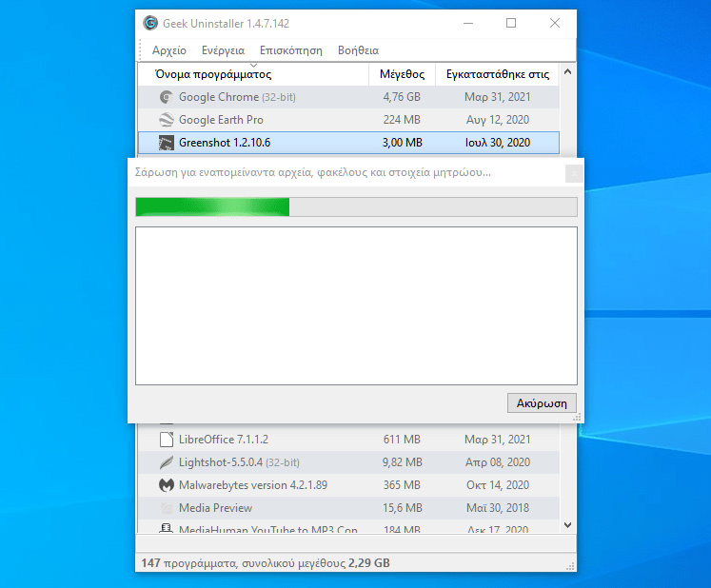Viewport: 711px width, 588px height.
Task: Open the Βοήθεια menu
Action: click(358, 50)
